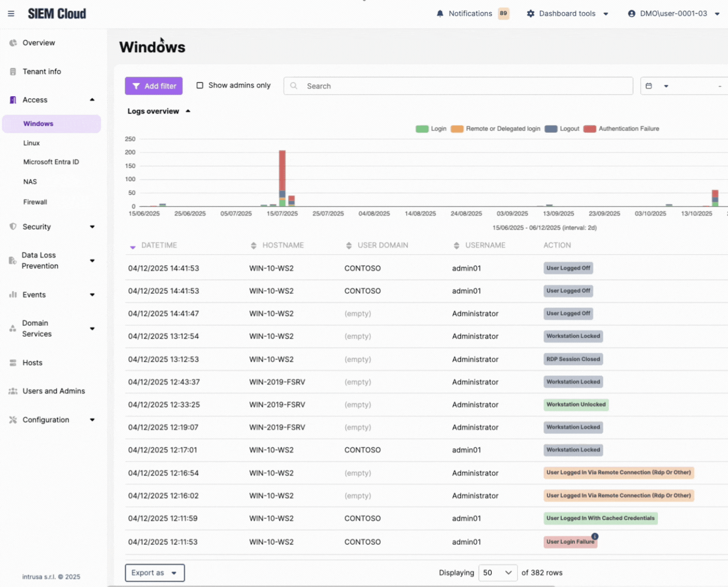Open notifications via the bell icon
The image size is (728, 587).
pyautogui.click(x=440, y=14)
